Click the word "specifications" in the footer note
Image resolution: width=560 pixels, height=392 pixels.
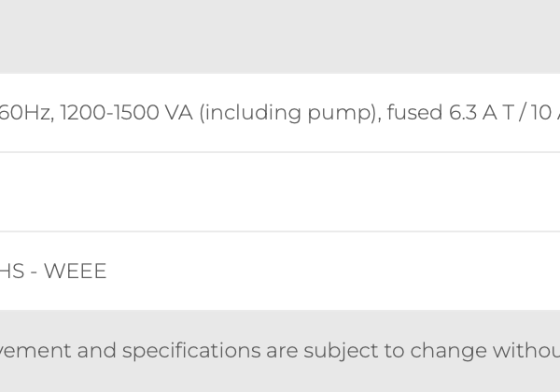[x=191, y=351]
